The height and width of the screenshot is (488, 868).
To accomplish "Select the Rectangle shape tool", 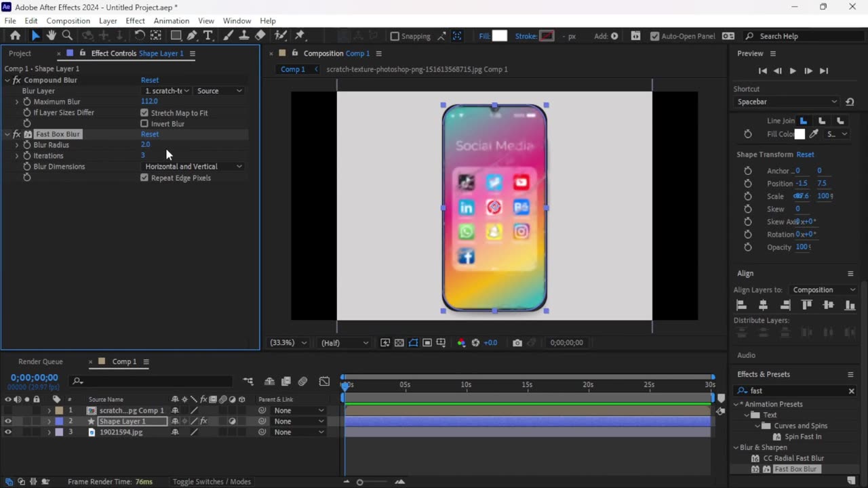I will pos(176,36).
